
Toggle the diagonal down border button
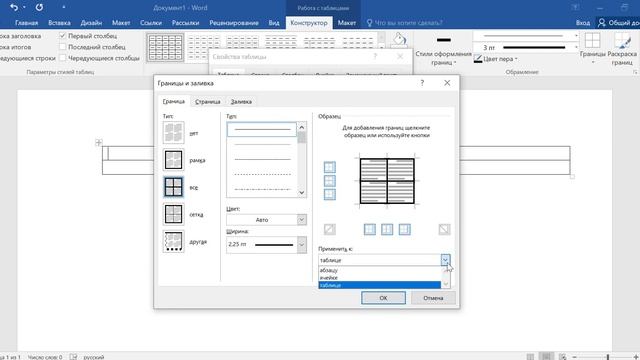[444, 229]
